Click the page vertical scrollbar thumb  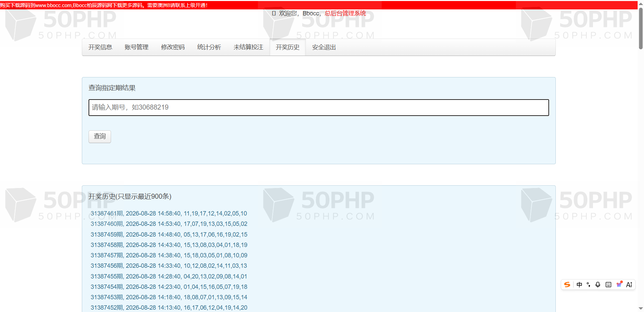(641, 28)
